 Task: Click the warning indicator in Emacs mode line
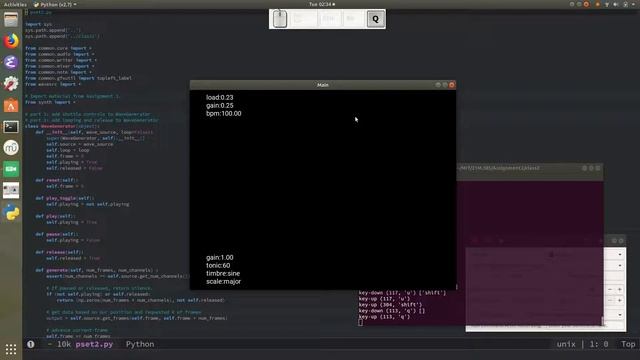[31, 344]
